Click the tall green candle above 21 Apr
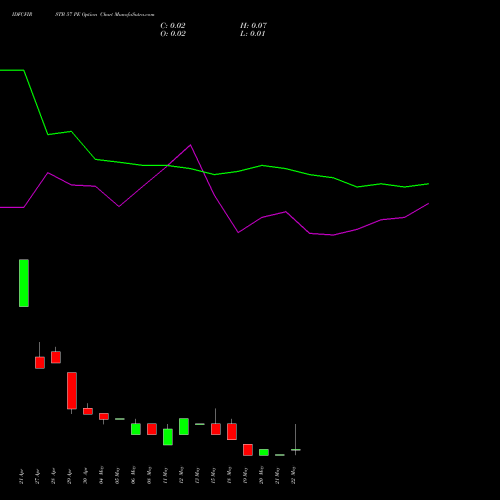500x500 pixels. tap(24, 283)
